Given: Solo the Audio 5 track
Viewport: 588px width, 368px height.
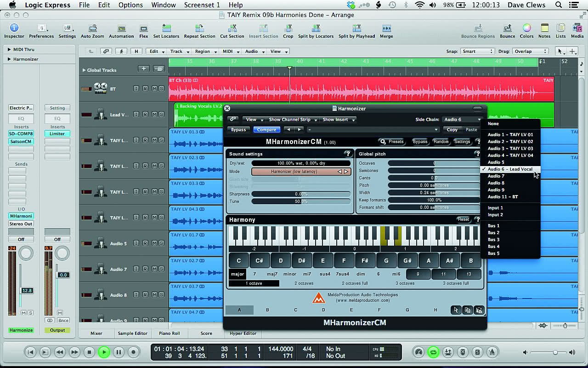Looking at the screenshot, I should [161, 243].
